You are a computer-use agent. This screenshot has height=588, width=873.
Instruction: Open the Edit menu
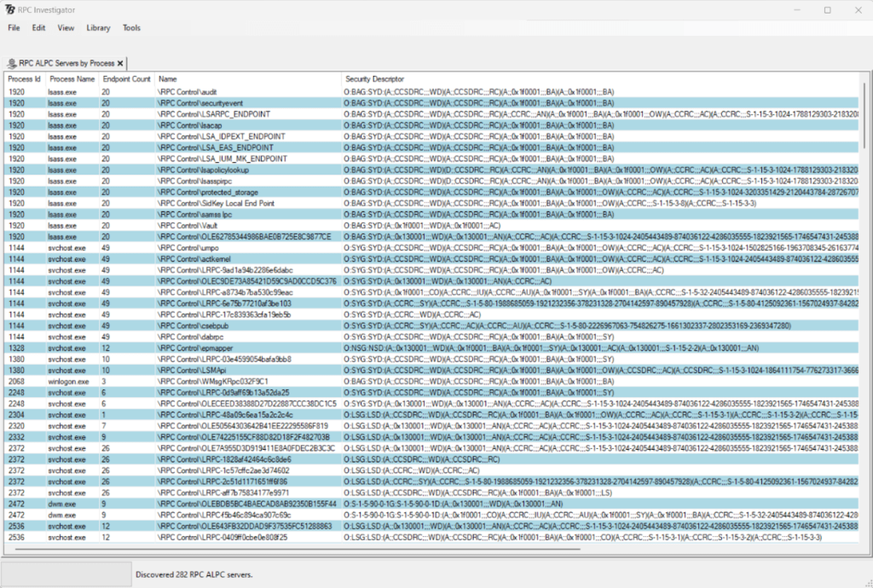point(39,28)
